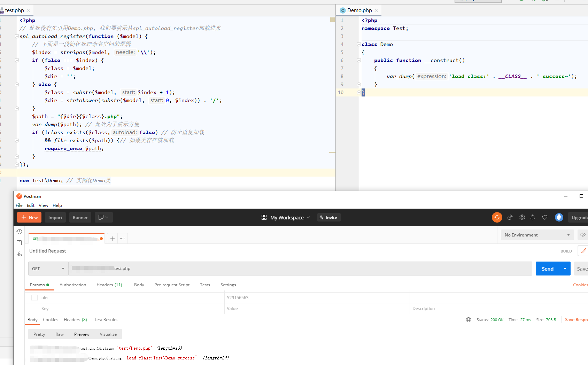The image size is (588, 365).
Task: Switch to the Authorization tab
Action: 72,285
